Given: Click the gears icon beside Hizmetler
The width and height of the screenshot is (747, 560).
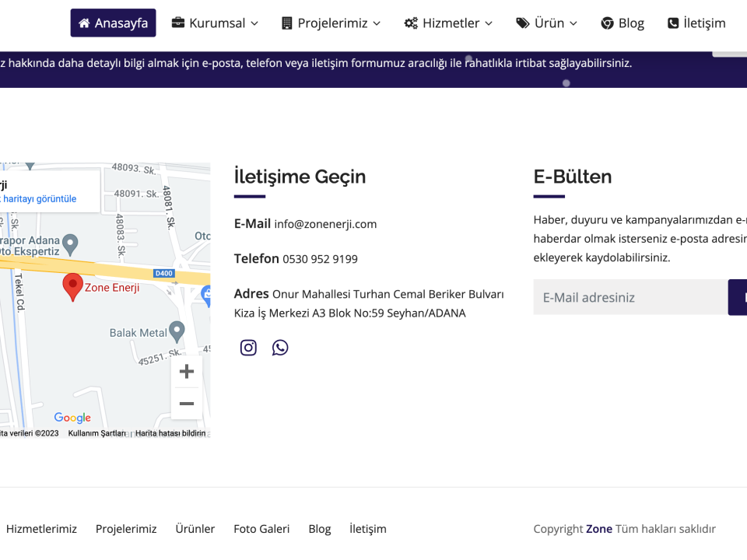Looking at the screenshot, I should 411,23.
